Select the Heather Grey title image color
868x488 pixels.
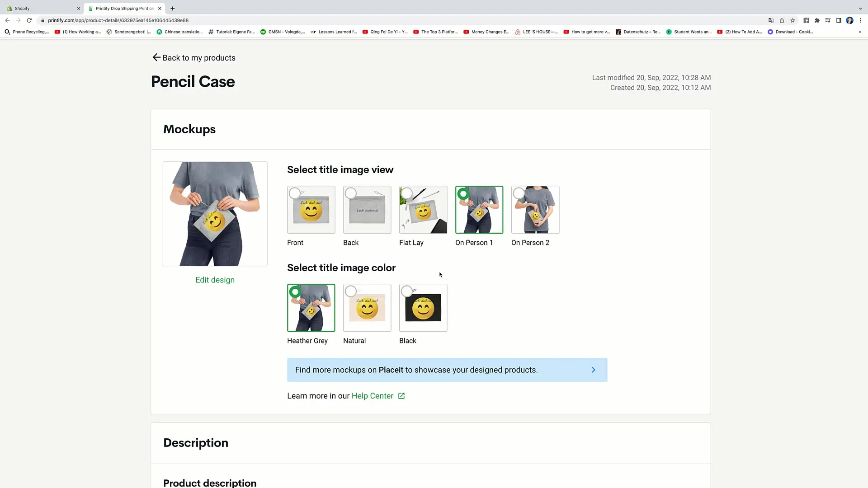point(311,307)
